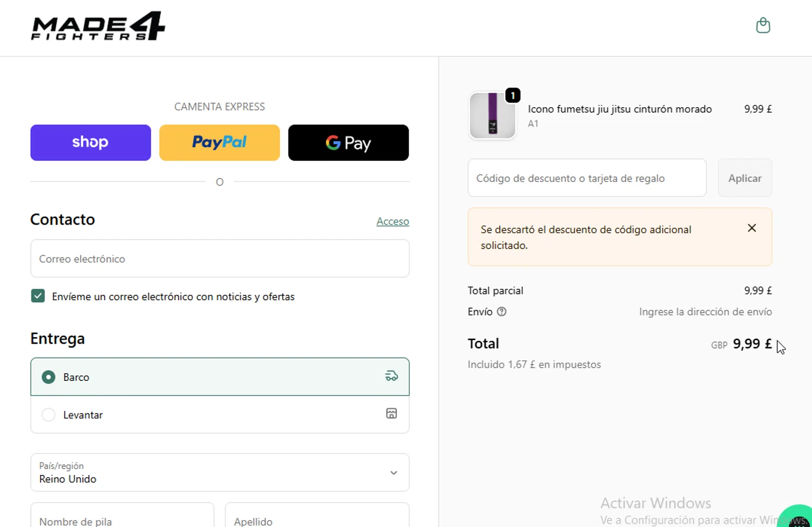
Task: Click the Nombre de pila field
Action: tap(122, 517)
